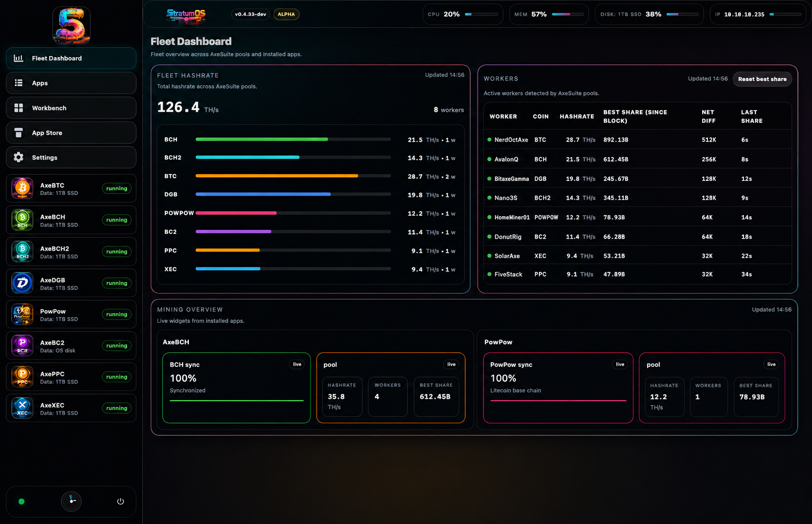Viewport: 812px width, 524px height.
Task: Click the 892.13B best share value
Action: coord(616,140)
